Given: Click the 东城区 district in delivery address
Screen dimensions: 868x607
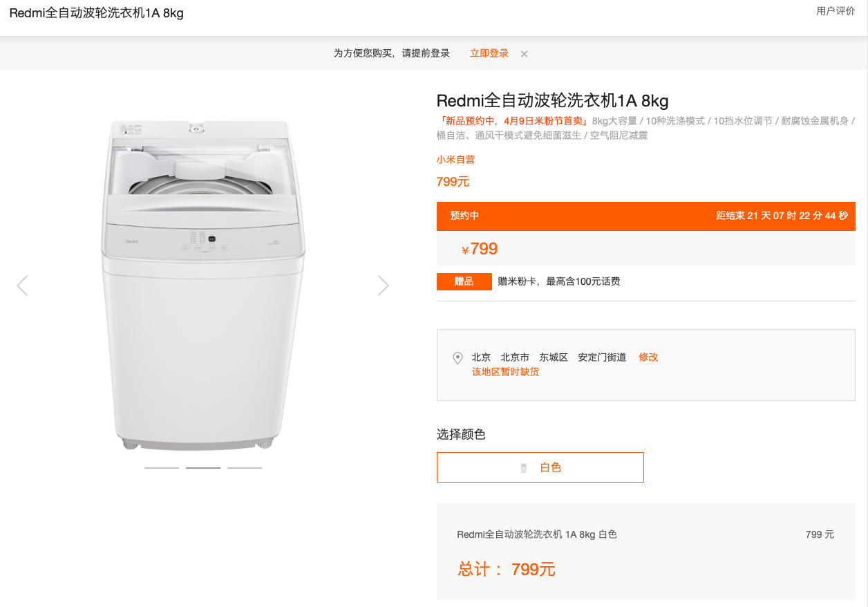Looking at the screenshot, I should click(x=554, y=357).
